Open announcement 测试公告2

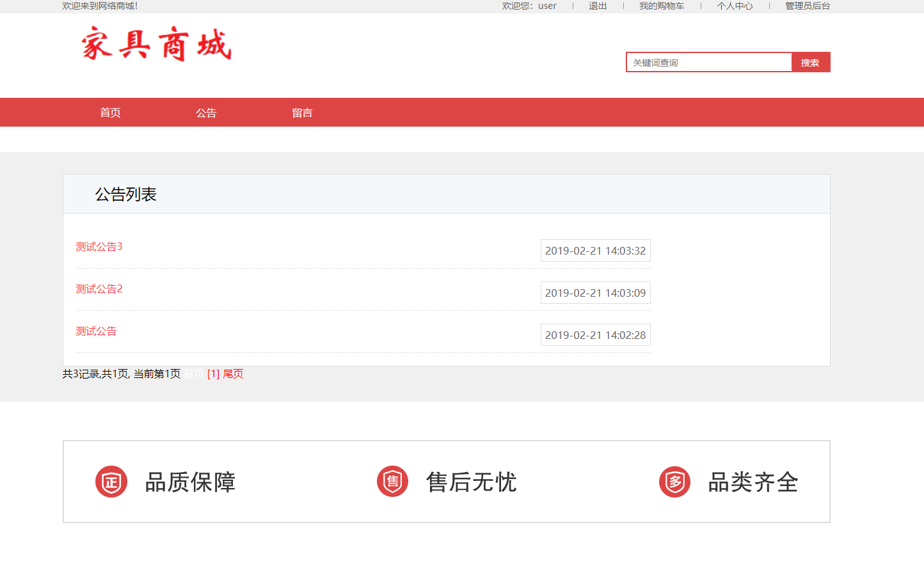(x=99, y=288)
